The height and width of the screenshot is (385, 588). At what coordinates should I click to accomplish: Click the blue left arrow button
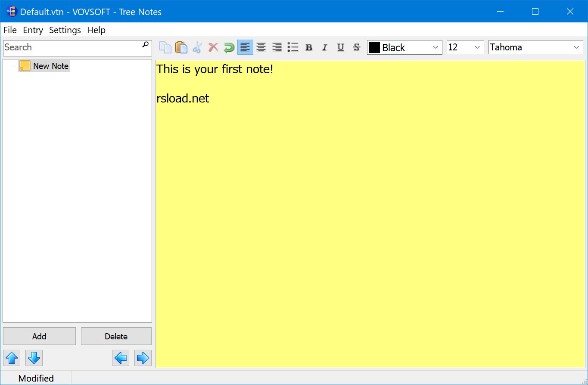pyautogui.click(x=121, y=358)
